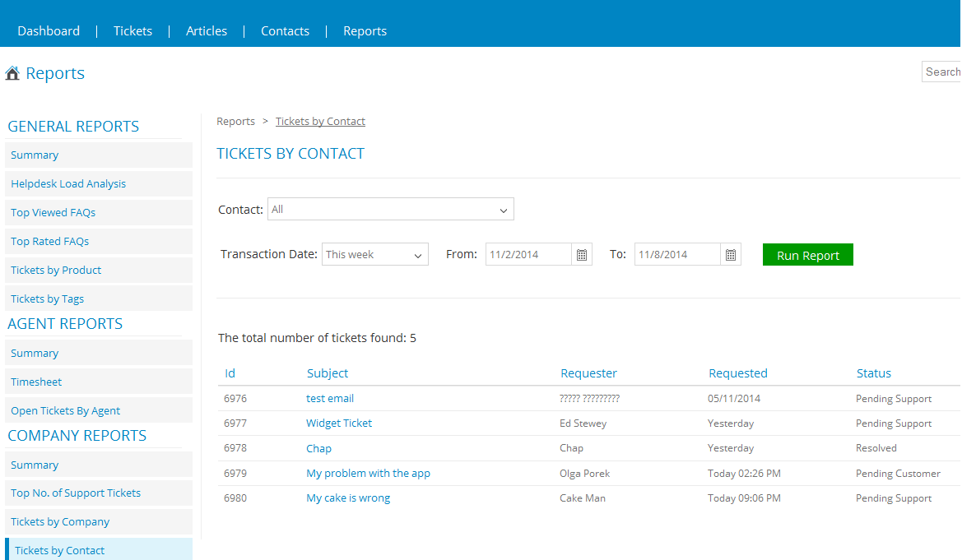
Task: Click the home icon beside Reports heading
Action: click(x=12, y=73)
